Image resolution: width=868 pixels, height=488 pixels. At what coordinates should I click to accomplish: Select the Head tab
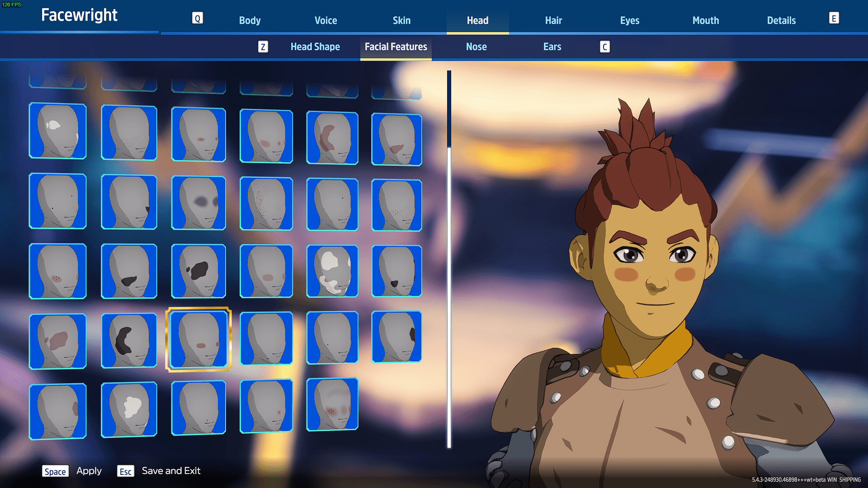(477, 20)
